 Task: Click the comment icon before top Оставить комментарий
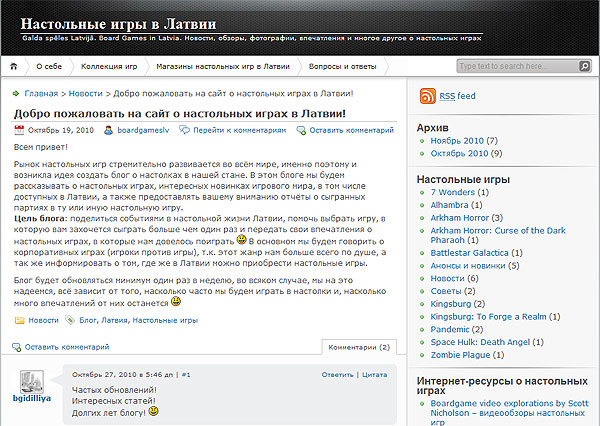[x=301, y=131]
